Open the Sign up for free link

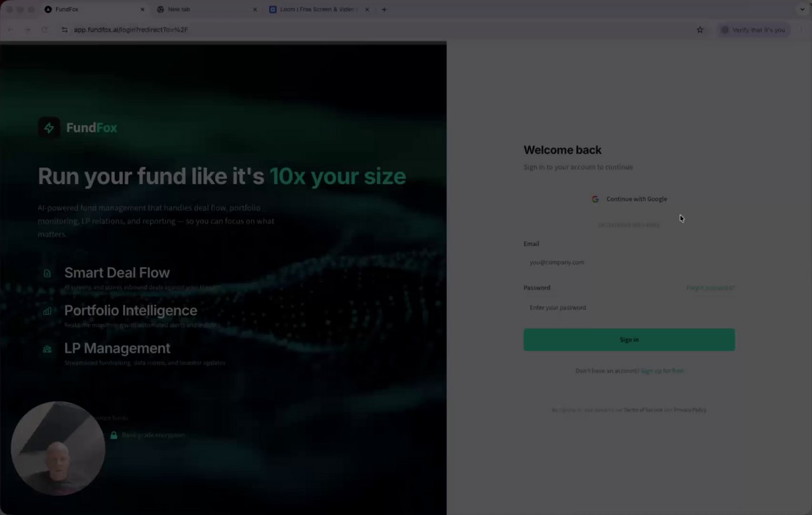(x=662, y=370)
